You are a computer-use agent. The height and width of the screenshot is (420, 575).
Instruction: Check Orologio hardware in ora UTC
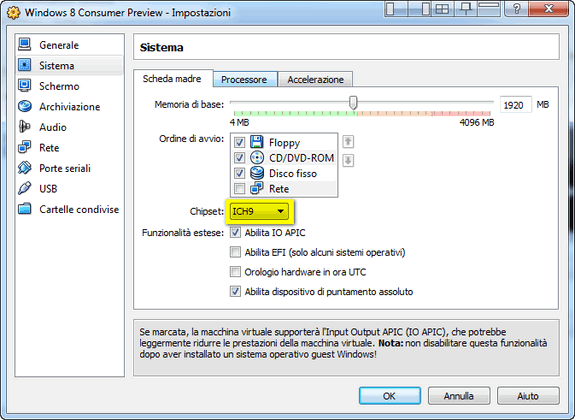[235, 272]
